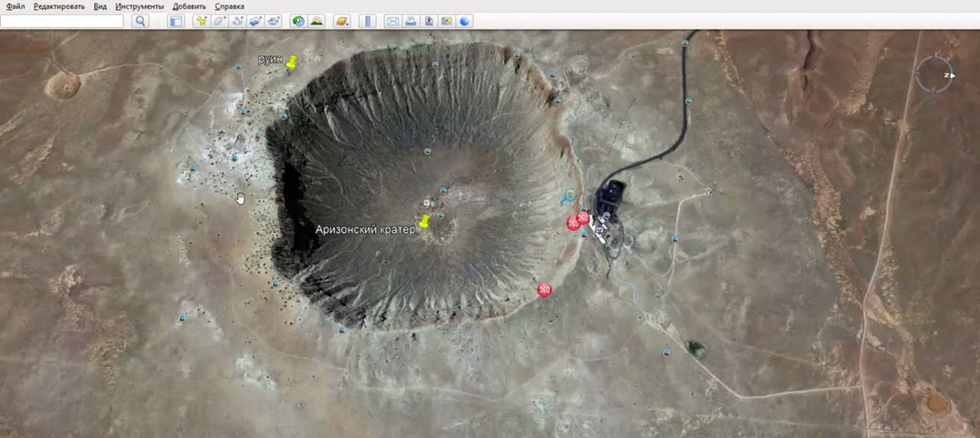Image resolution: width=980 pixels, height=438 pixels.
Task: Add a new placemark with the pushpin tool
Action: coord(202,21)
